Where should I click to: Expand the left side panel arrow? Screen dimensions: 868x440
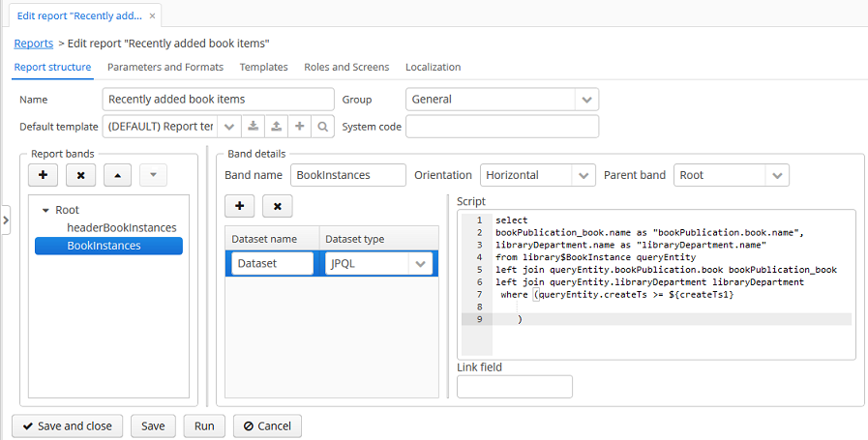(x=6, y=220)
